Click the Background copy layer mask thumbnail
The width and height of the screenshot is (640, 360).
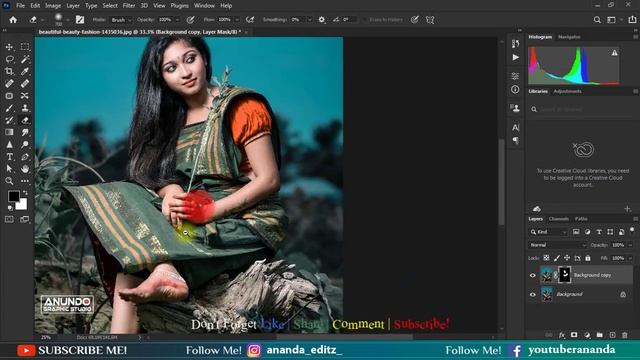coord(564,275)
